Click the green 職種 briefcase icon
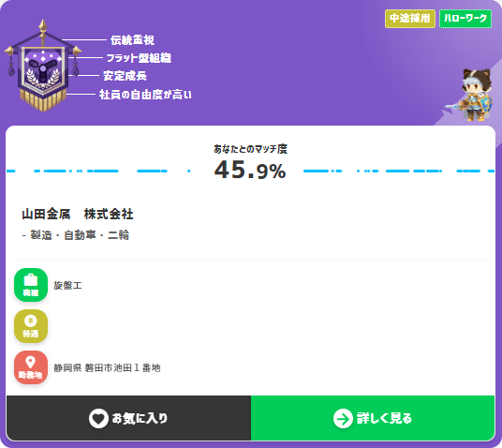The height and width of the screenshot is (448, 502). pyautogui.click(x=31, y=285)
